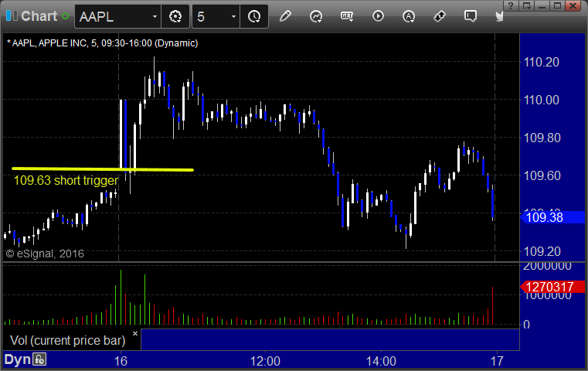The width and height of the screenshot is (588, 371).
Task: Maximize the chart window
Action: (558, 5)
